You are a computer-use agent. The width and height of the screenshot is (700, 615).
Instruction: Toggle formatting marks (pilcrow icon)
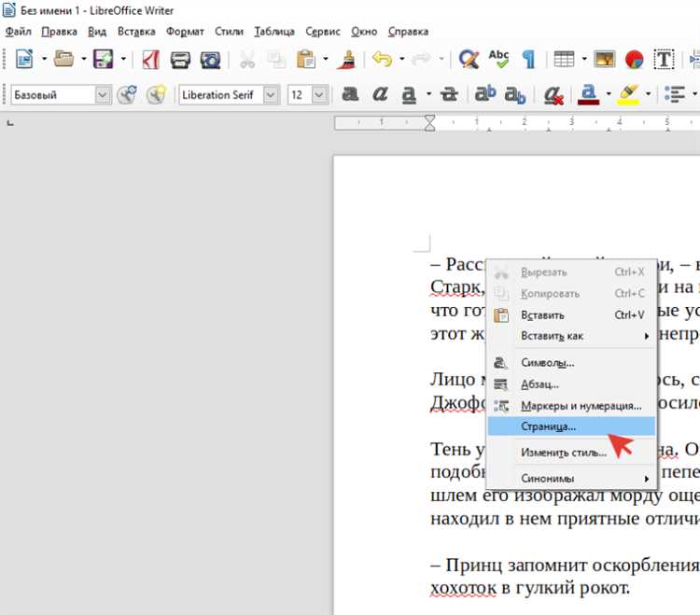tap(528, 60)
